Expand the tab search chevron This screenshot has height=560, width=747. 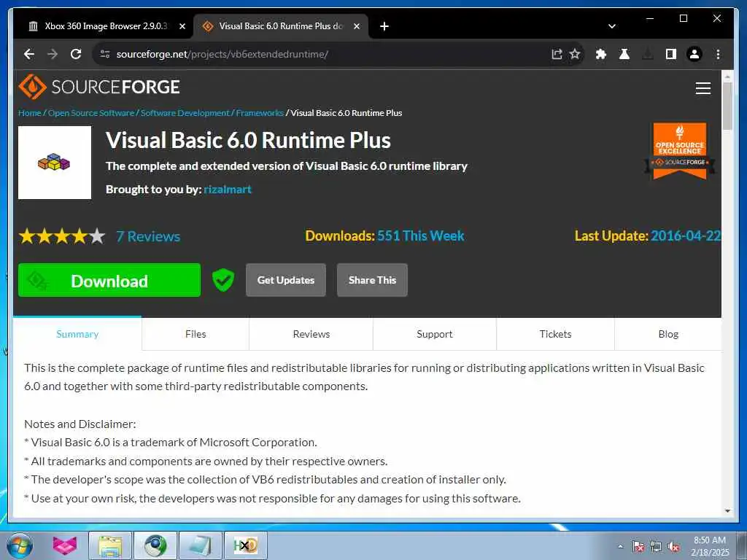[x=612, y=26]
